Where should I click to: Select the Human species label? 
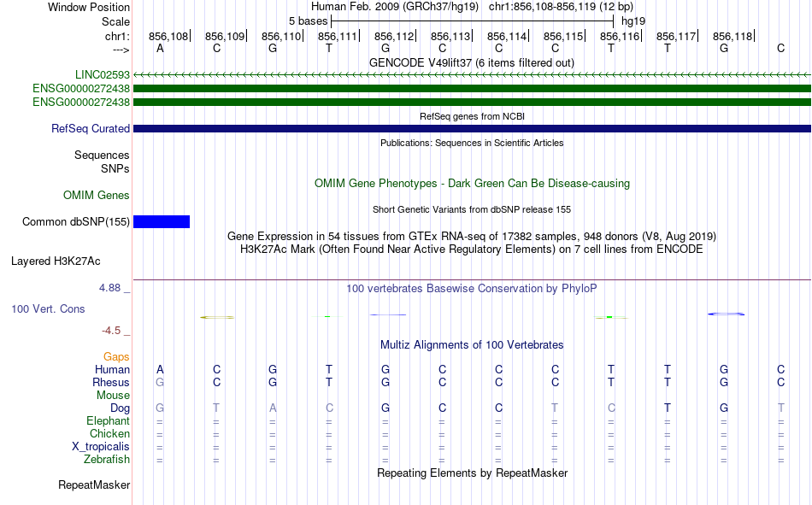112,369
